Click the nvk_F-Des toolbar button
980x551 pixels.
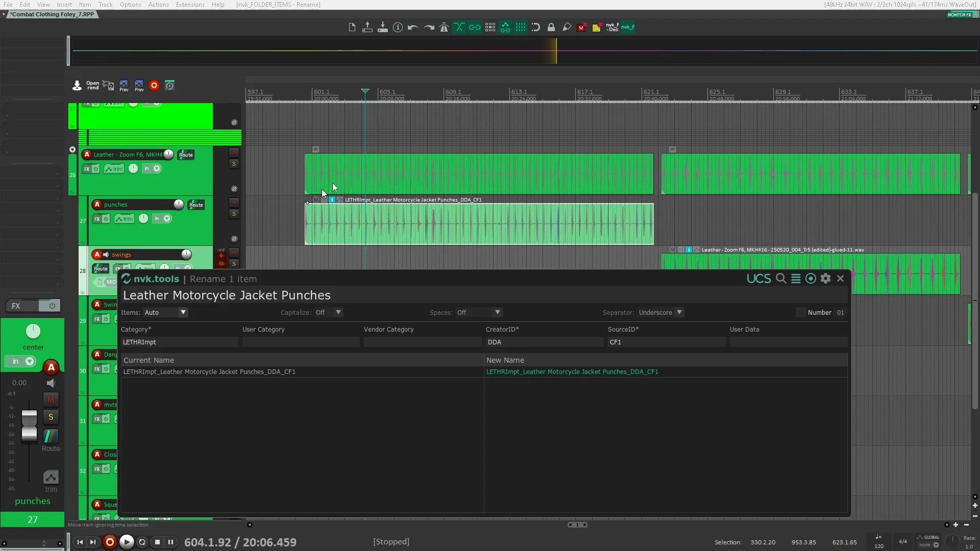click(612, 28)
